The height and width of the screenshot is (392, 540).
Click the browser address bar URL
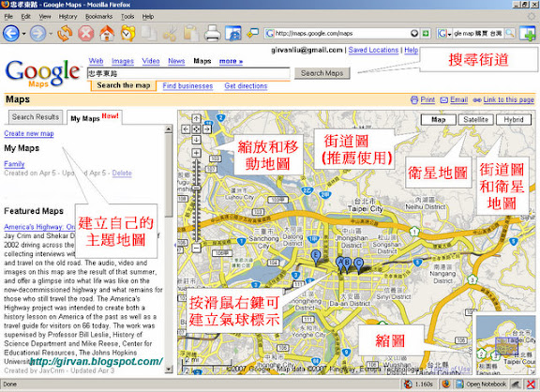[x=337, y=34]
